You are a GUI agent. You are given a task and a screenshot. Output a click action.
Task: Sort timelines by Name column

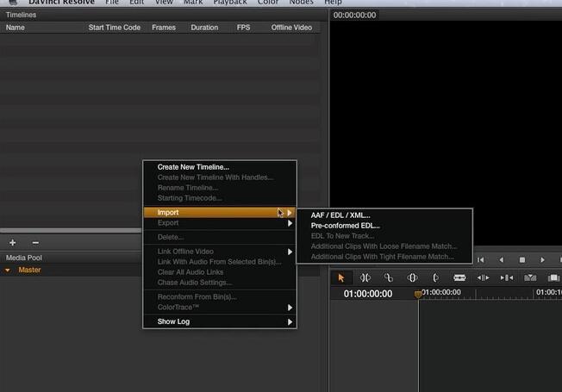(16, 28)
